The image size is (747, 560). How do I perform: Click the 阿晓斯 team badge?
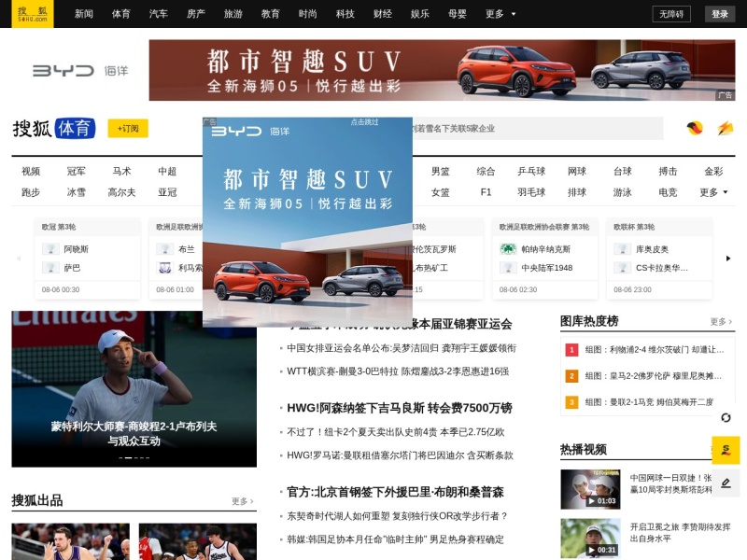[50, 249]
